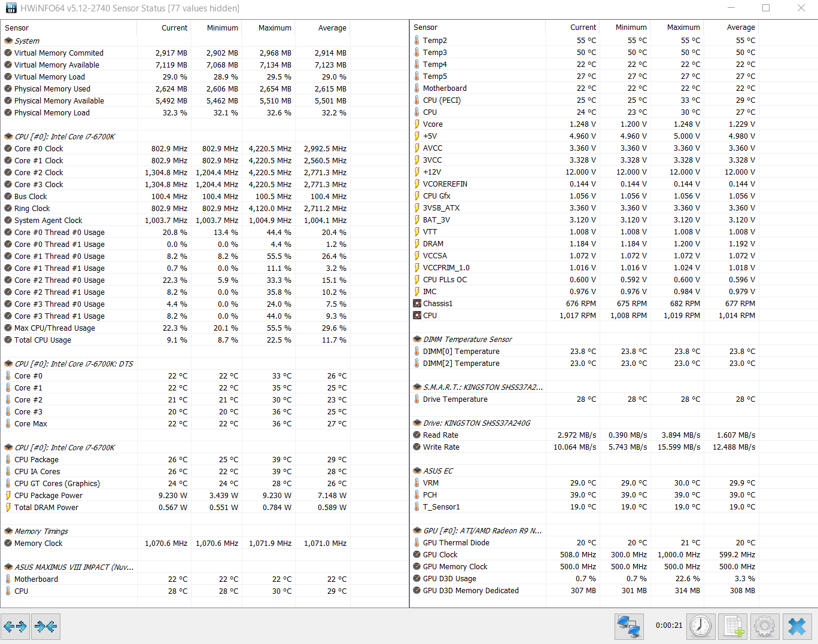Click the HWiNFO64 title bar app icon
Viewport: 818px width, 644px height.
(11, 8)
